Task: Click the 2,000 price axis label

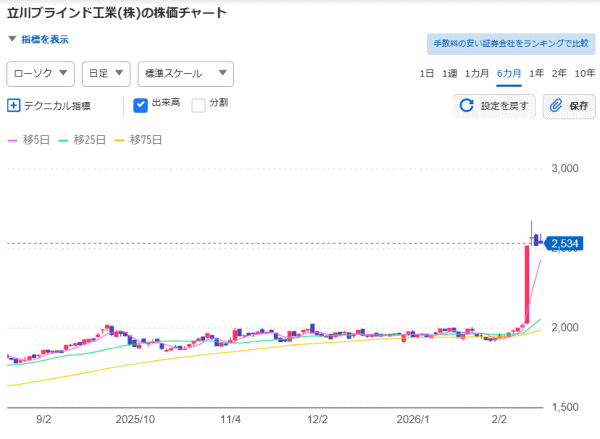Action: pyautogui.click(x=565, y=328)
